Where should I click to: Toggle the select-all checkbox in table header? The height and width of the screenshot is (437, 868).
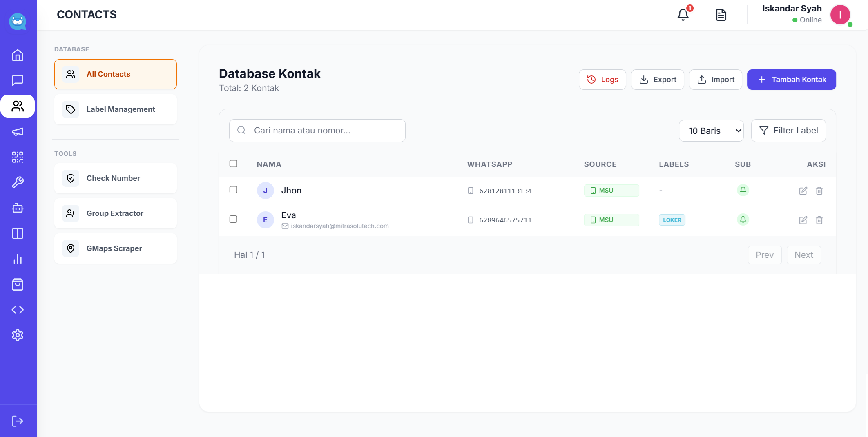(x=233, y=164)
